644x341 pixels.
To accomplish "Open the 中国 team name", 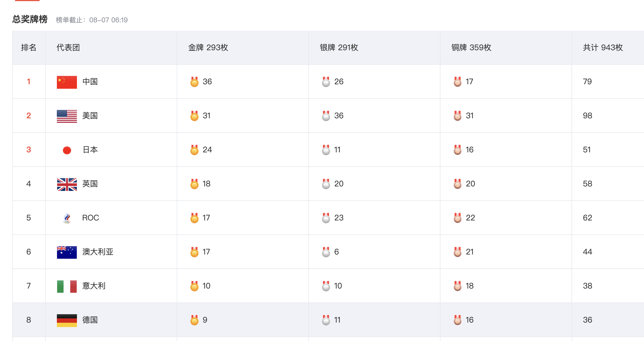I will coord(90,82).
